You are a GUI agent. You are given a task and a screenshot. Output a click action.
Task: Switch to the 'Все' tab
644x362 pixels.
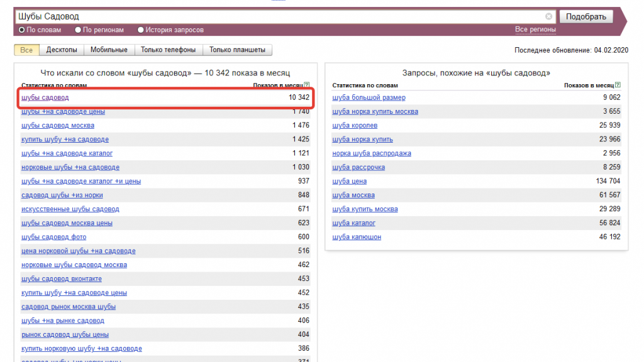26,50
